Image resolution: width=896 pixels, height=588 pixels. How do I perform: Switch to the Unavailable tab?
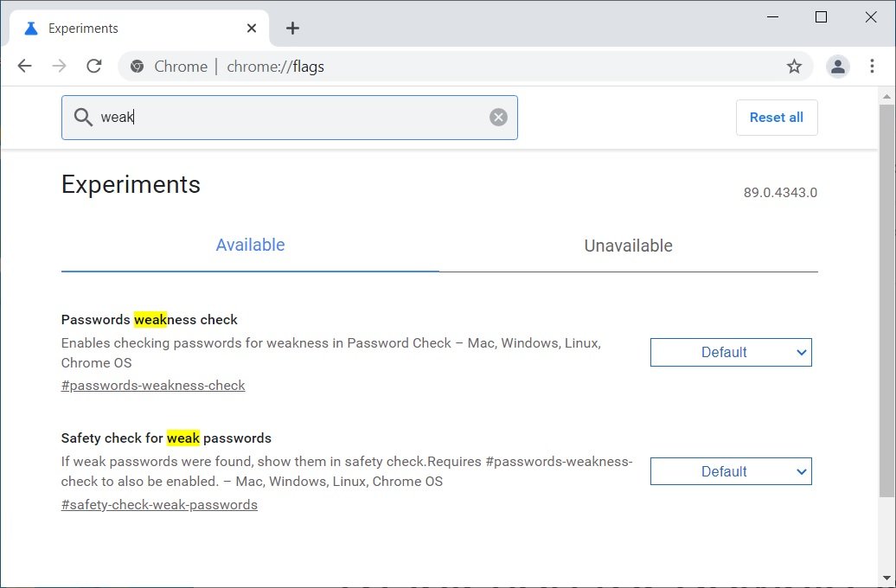tap(628, 246)
